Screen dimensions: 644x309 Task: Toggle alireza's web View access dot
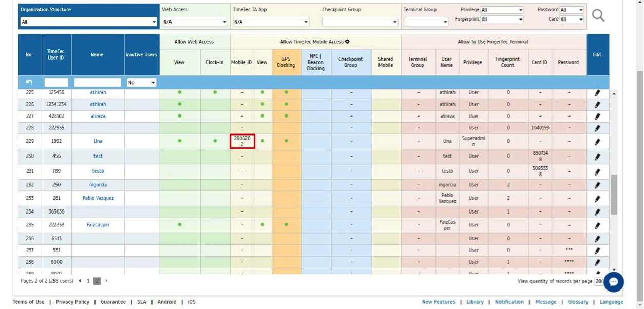point(179,116)
